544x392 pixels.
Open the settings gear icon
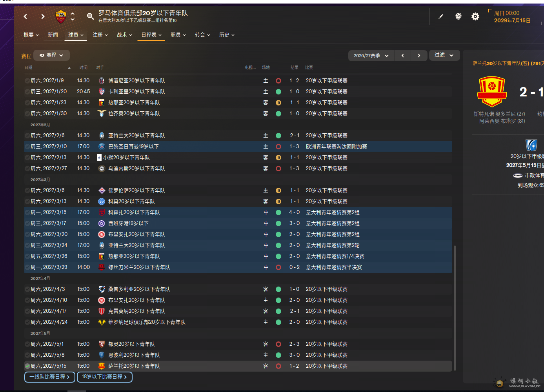[475, 16]
